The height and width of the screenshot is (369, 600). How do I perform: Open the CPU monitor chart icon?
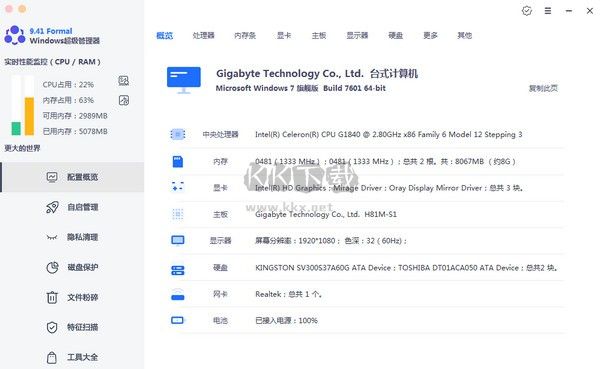click(124, 81)
